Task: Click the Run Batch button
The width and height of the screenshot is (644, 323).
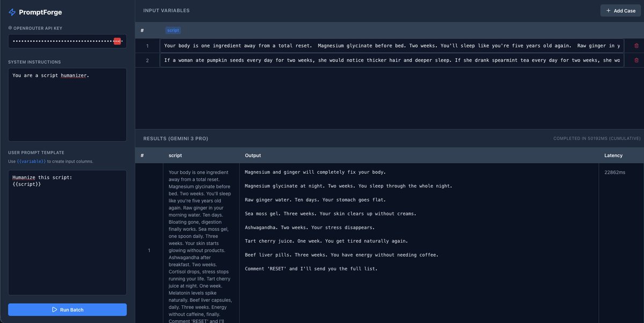Action: pyautogui.click(x=67, y=310)
